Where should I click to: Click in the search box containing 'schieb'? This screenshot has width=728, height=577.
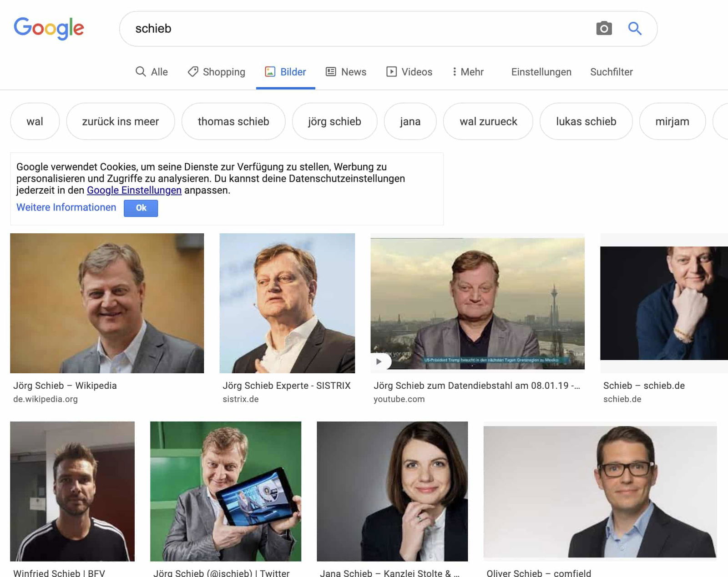[355, 29]
